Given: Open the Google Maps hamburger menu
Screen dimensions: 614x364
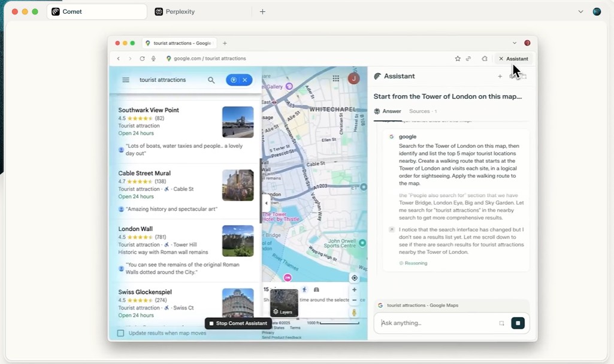Looking at the screenshot, I should coord(126,80).
